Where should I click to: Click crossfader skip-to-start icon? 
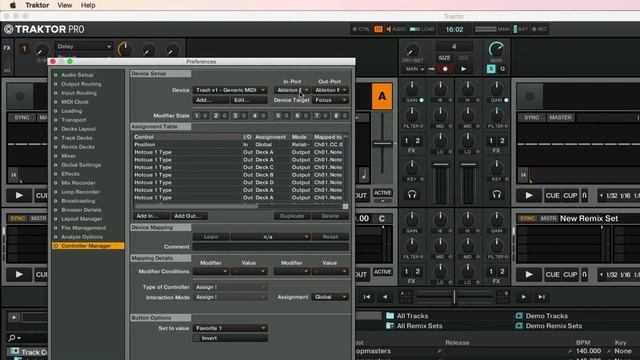tap(367, 297)
